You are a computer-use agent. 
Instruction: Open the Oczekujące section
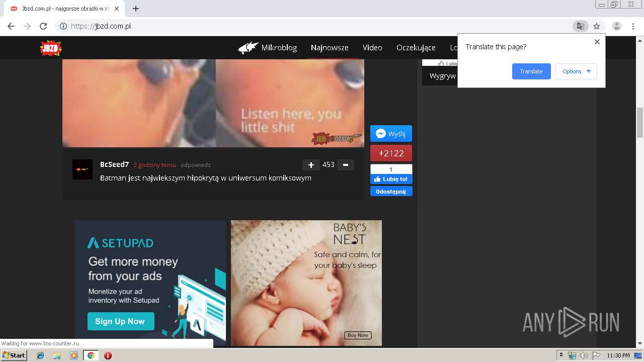(416, 48)
